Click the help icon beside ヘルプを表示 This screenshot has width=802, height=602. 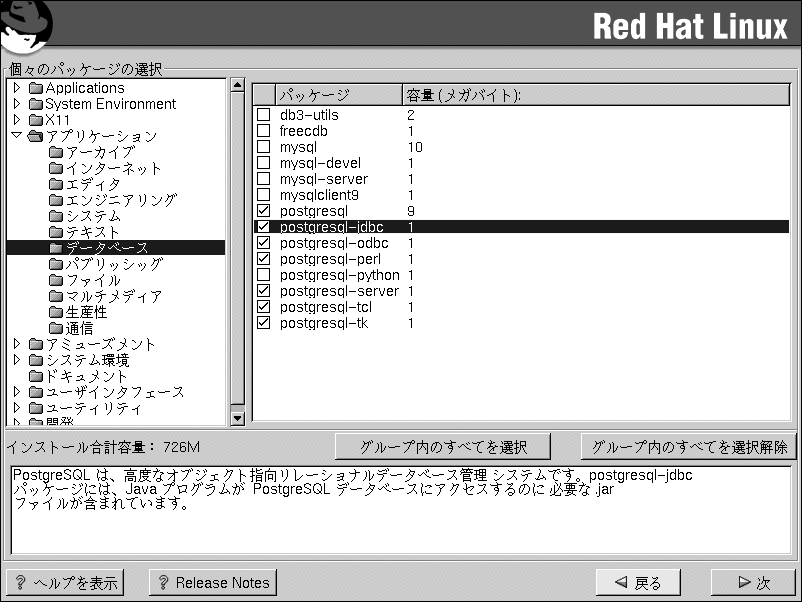point(20,582)
